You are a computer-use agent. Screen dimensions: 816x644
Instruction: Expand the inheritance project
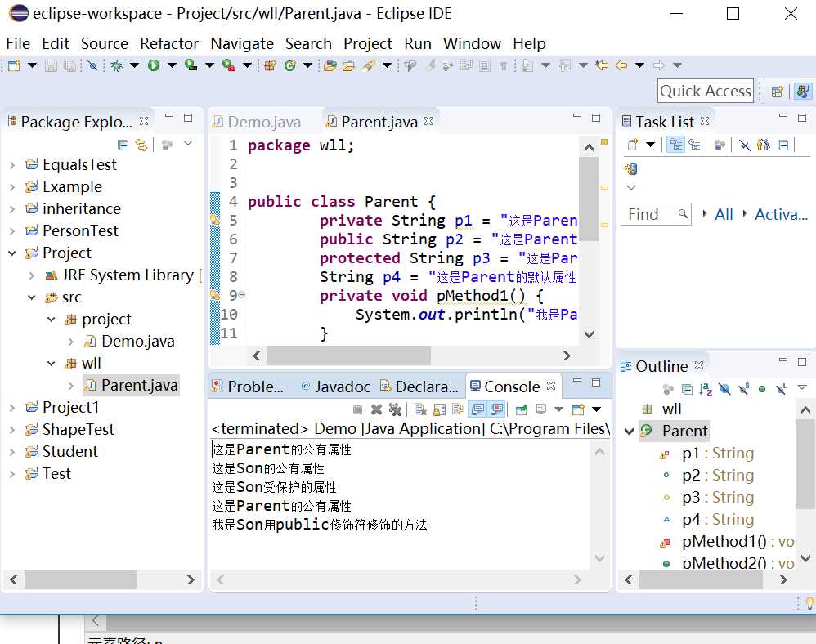tap(12, 209)
